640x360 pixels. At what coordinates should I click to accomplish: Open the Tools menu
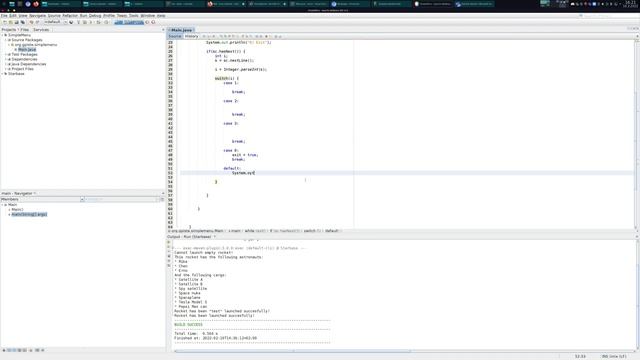coord(133,16)
